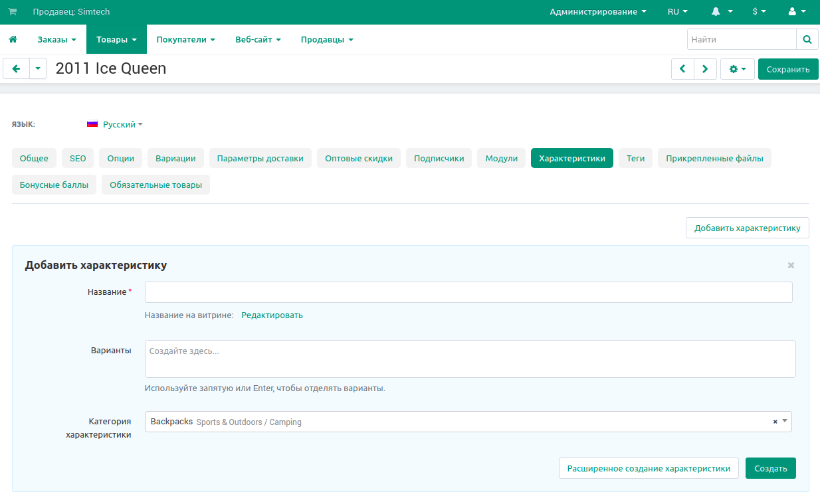The image size is (820, 504).
Task: Close the add feature panel
Action: pyautogui.click(x=791, y=265)
